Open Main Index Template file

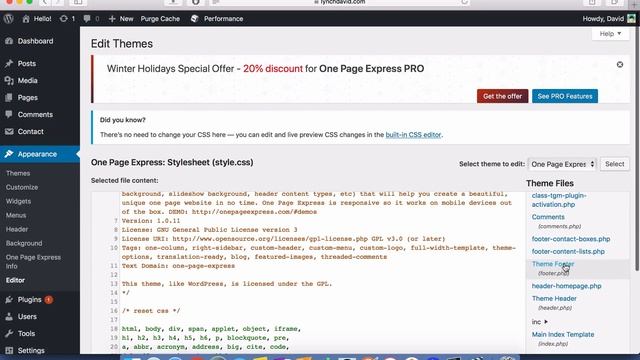point(563,334)
